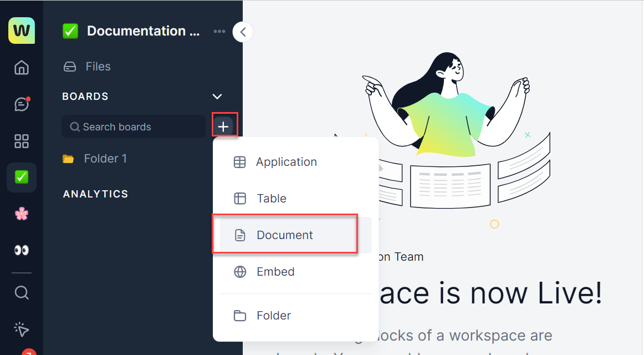The height and width of the screenshot is (355, 644).
Task: Open the magnifier search icon in sidebar
Action: [22, 292]
